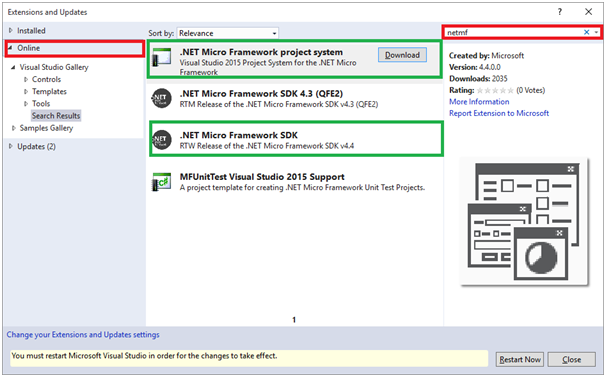Expand the Updates (2) category
Screen dimensions: 606x377
(11, 146)
